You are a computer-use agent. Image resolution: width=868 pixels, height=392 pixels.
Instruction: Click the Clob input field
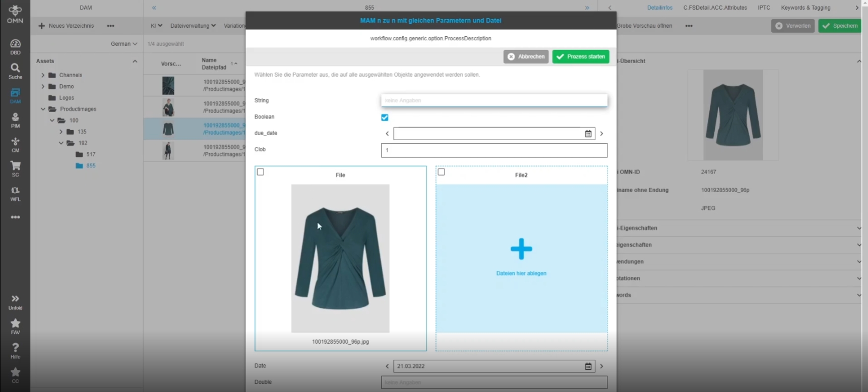[x=494, y=150]
